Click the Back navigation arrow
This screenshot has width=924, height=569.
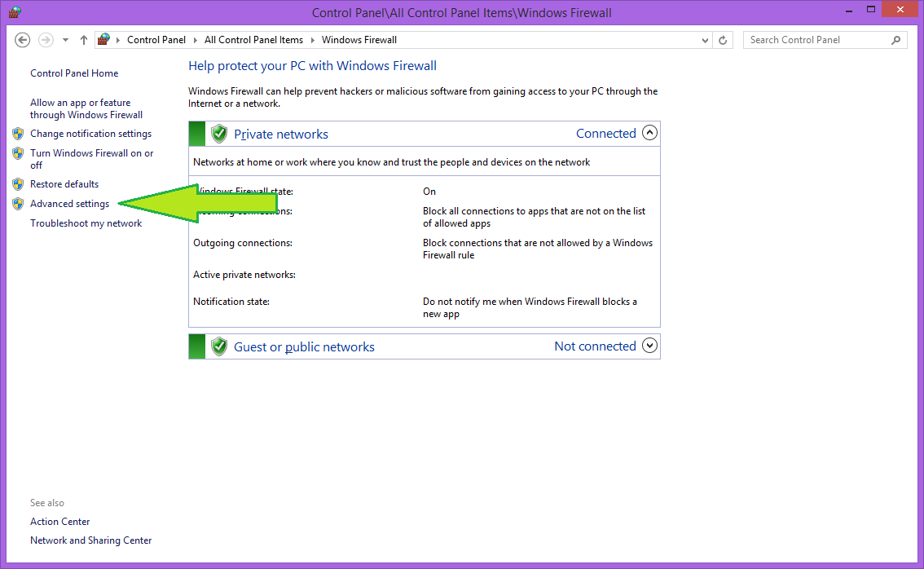click(x=22, y=40)
